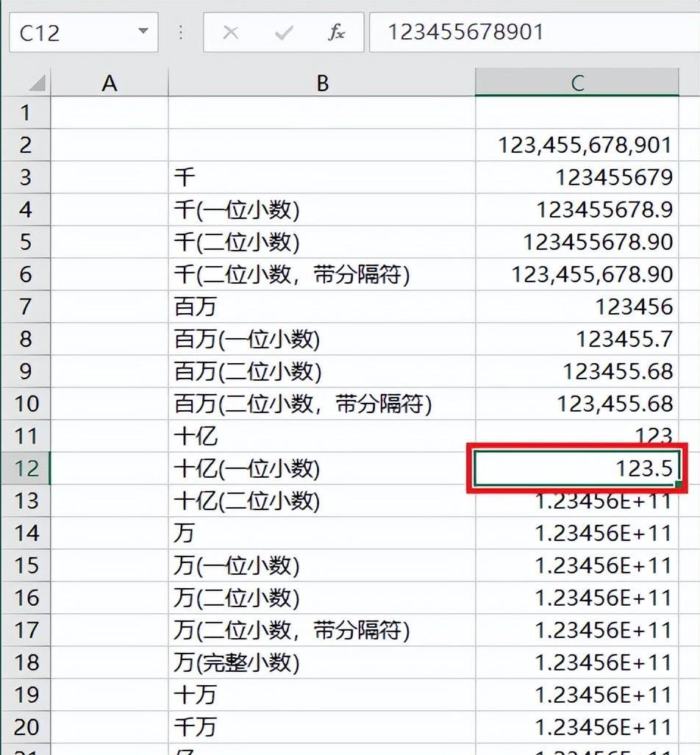This screenshot has width=700, height=755.
Task: Click cell B19 labeled 十万
Action: click(322, 694)
